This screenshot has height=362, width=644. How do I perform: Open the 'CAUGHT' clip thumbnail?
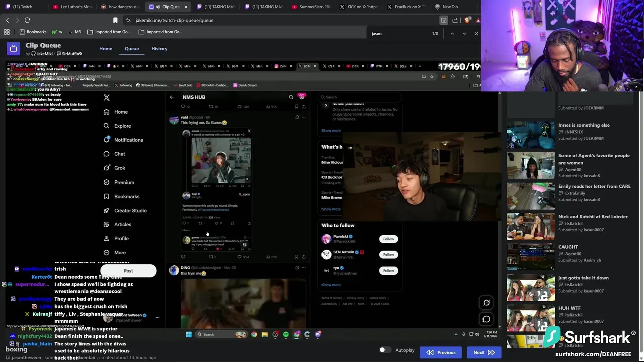[531, 257]
